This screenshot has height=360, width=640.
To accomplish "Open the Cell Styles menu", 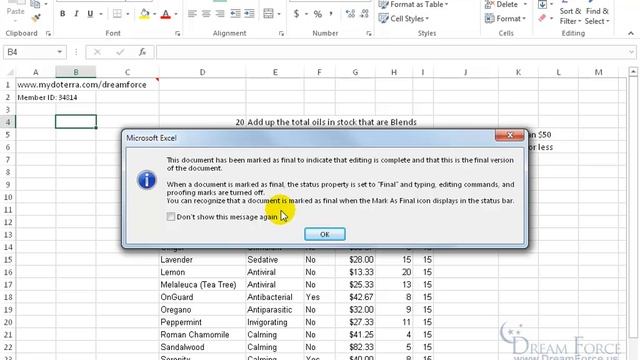I will pyautogui.click(x=404, y=18).
